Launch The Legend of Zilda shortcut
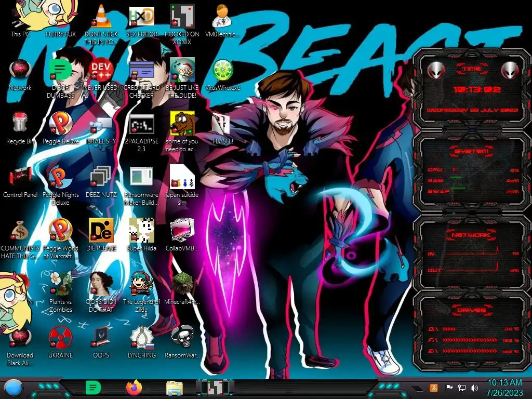Image resolution: width=532 pixels, height=399 pixels. pos(141,292)
